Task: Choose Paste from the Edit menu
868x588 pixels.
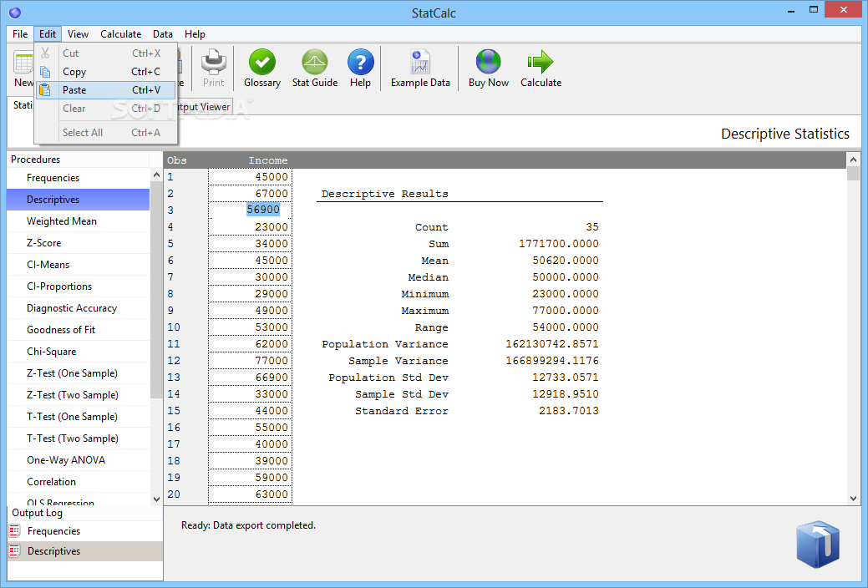Action: pos(106,90)
